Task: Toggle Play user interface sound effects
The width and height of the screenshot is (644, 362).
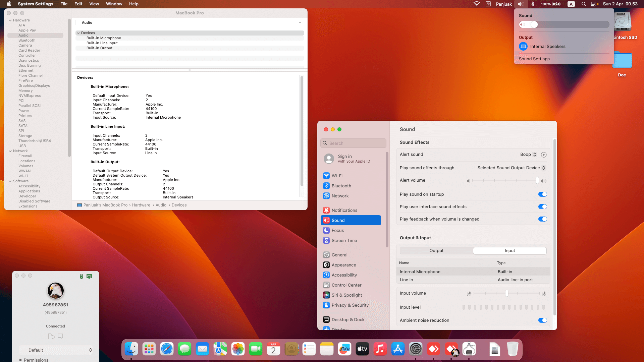Action: [542, 207]
